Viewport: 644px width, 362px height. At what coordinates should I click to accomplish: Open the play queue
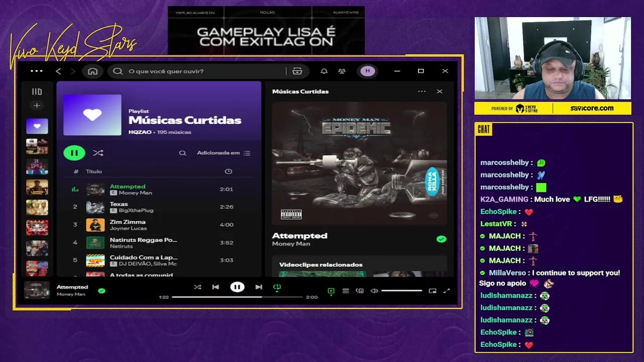pyautogui.click(x=346, y=291)
